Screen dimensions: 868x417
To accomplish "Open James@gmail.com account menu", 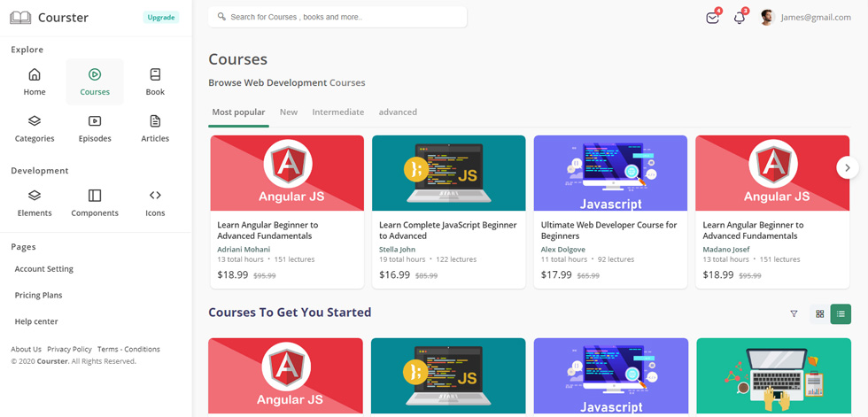I will tap(816, 17).
